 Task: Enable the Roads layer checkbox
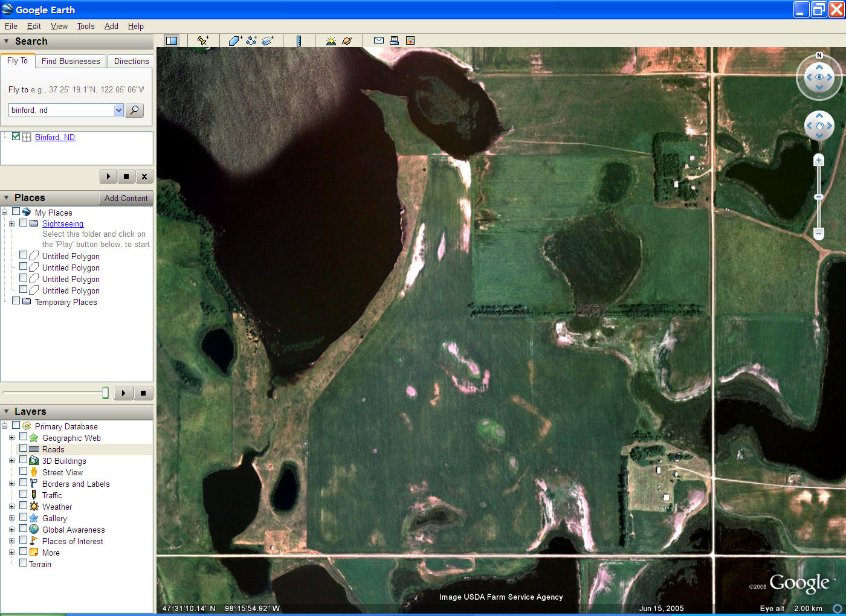coord(24,449)
